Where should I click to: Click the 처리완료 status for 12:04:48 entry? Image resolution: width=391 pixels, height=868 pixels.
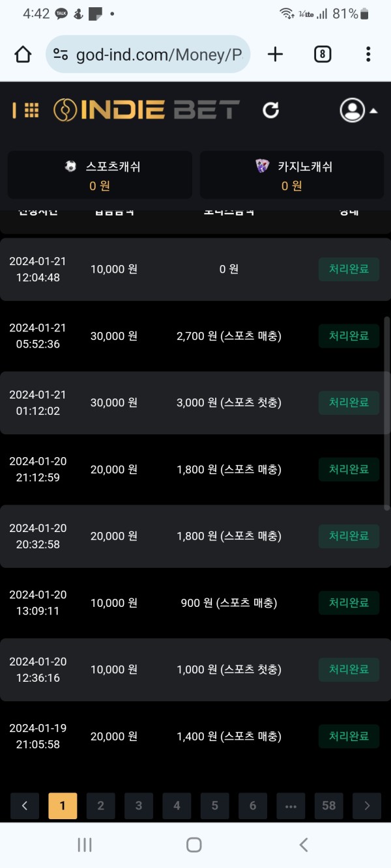(349, 269)
